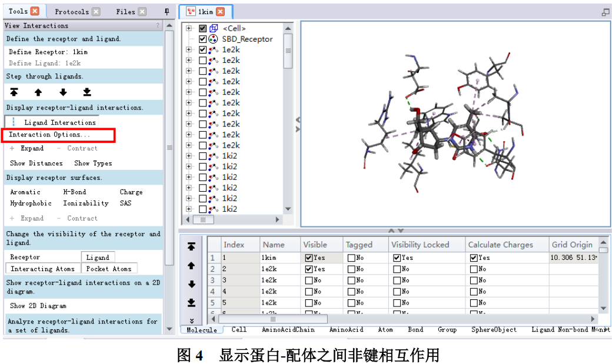
Task: Collapse the data table row toolbar
Action: [192, 320]
